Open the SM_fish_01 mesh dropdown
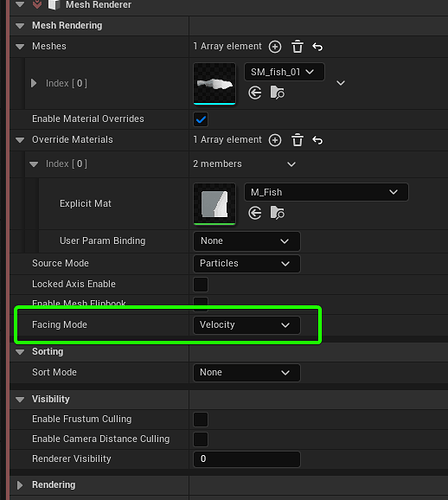The image size is (448, 500). (284, 72)
